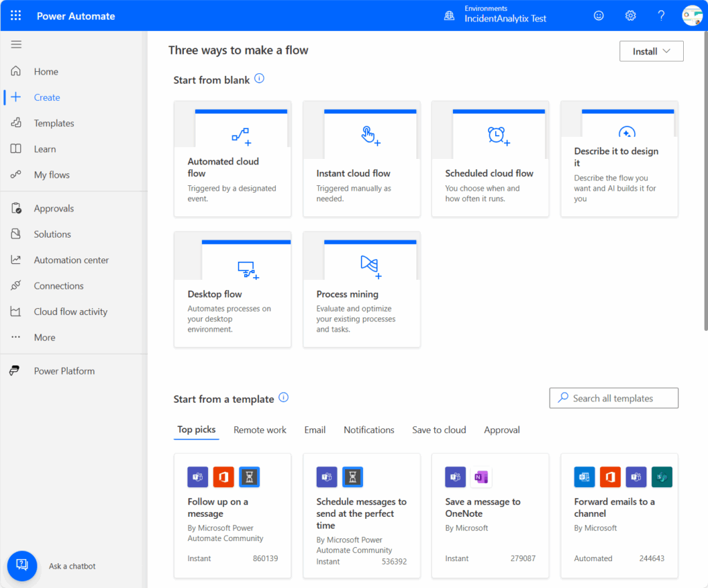Click the page vertical scrollbar
708x588 pixels.
point(705,180)
